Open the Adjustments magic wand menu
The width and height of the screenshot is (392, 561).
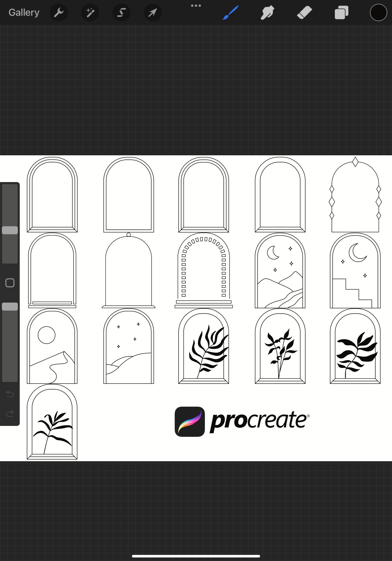pyautogui.click(x=90, y=12)
